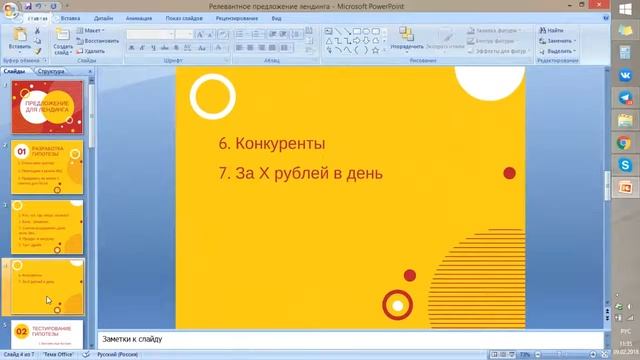Open Заменить replace dropdown
Viewport: 640px width, 360px height.
click(557, 41)
